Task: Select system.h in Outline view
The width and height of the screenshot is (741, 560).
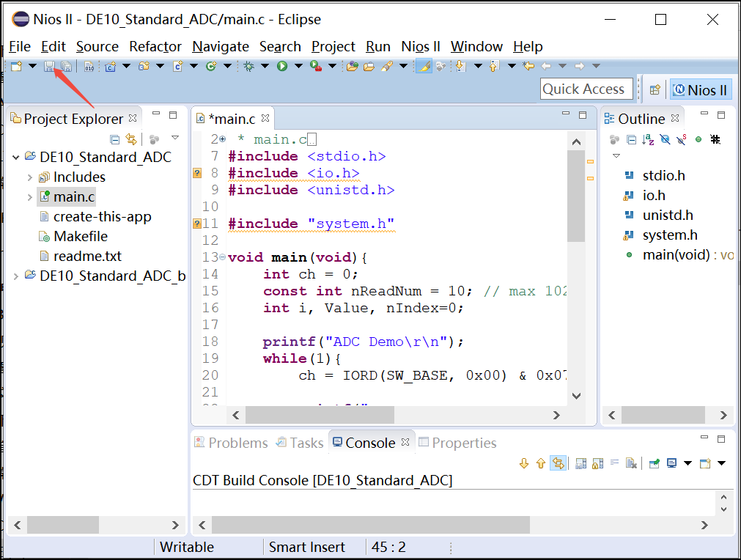Action: (670, 235)
